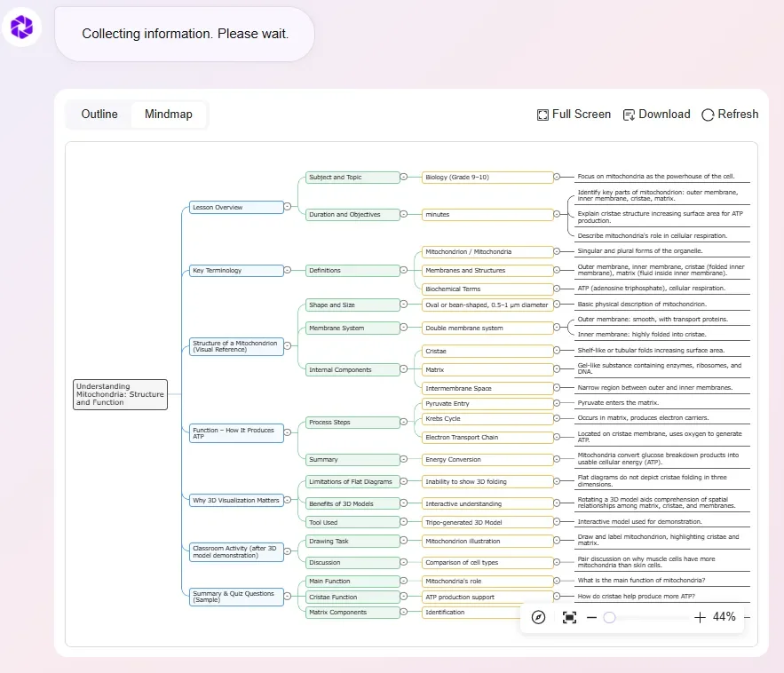This screenshot has width=784, height=673.
Task: Collapse the Key Terminology node
Action: (x=288, y=270)
